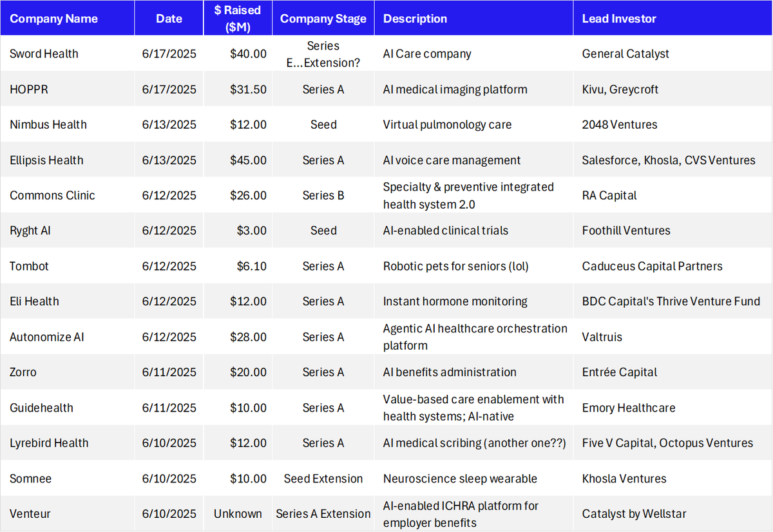The height and width of the screenshot is (532, 773).
Task: Select AI benefits administration cell
Action: tap(474, 372)
